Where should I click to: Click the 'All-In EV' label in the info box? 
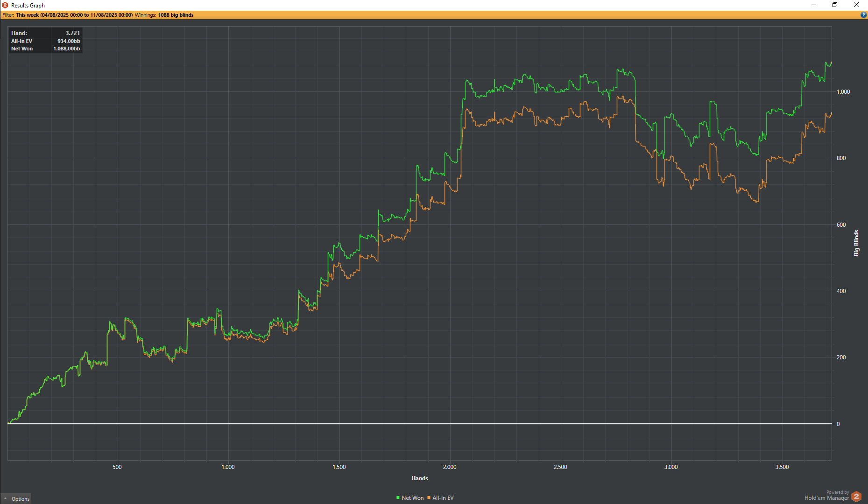[x=22, y=41]
